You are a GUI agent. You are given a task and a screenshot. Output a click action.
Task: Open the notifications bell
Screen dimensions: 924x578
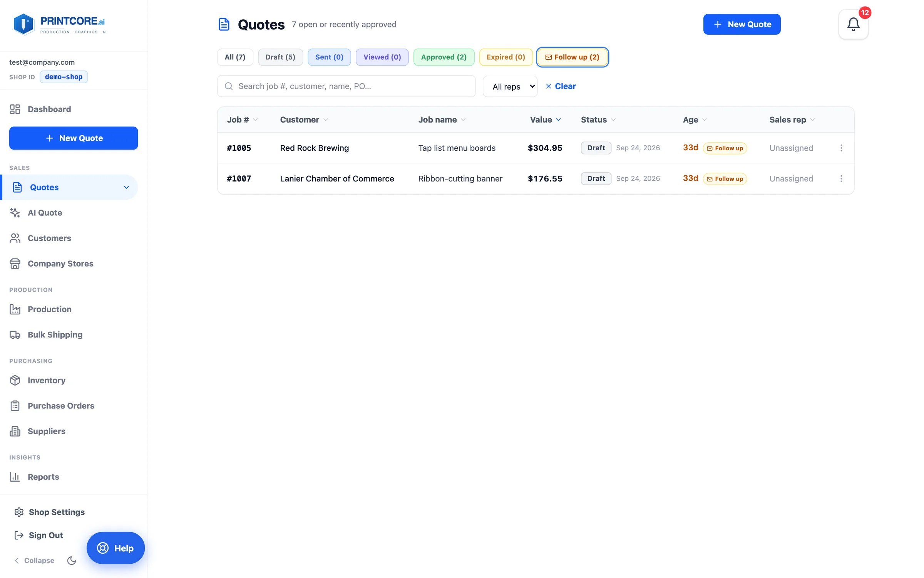[853, 24]
